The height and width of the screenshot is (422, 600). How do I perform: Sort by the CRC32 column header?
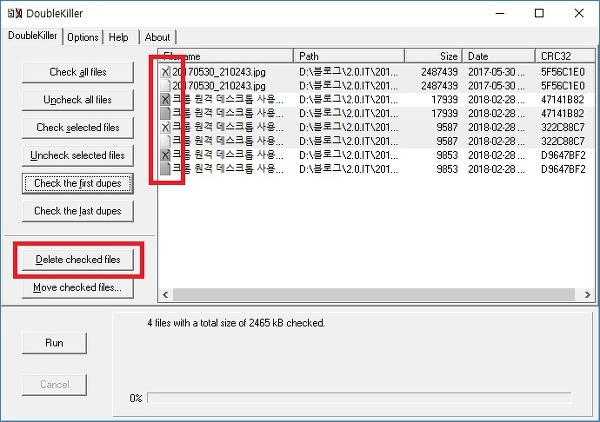click(565, 56)
